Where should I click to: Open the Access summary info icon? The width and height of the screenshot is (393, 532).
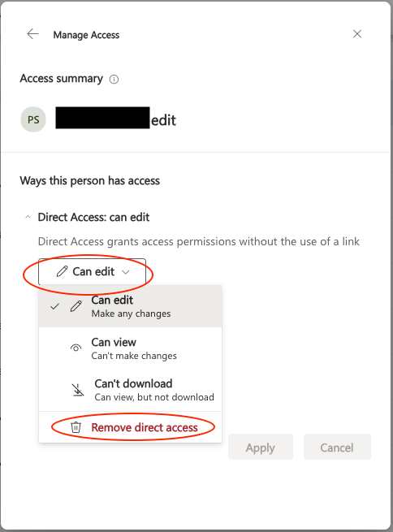pyautogui.click(x=114, y=80)
